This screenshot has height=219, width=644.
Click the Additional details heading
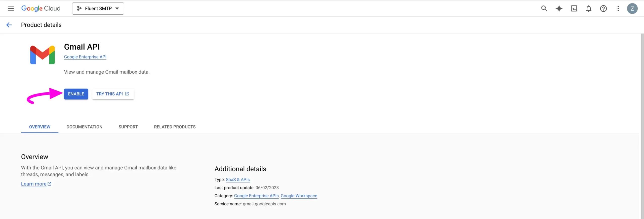click(240, 169)
